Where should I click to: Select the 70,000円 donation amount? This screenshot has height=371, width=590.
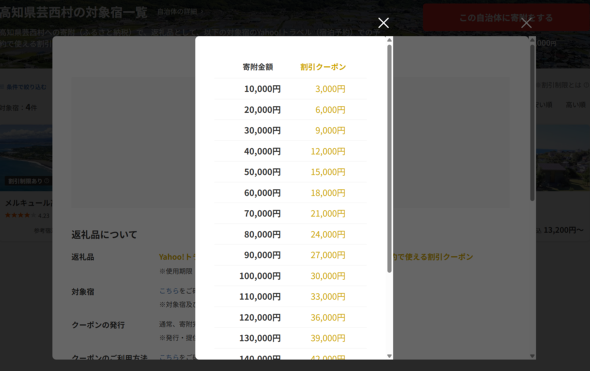coord(262,214)
